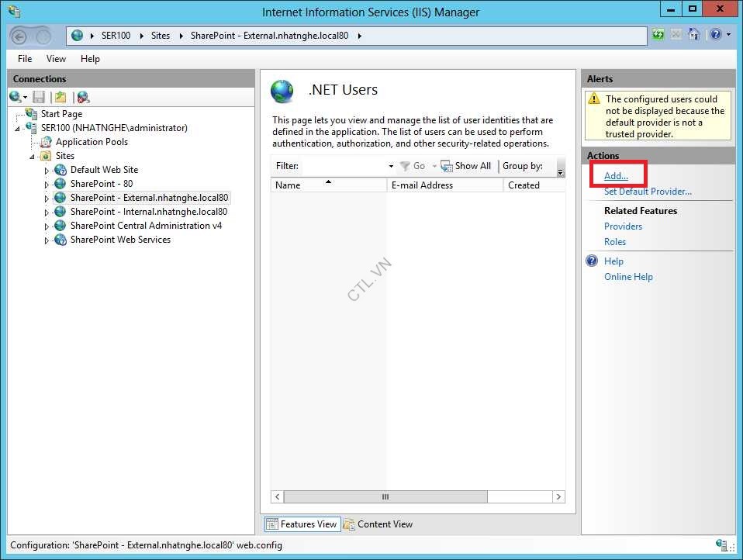Open the Filter dropdown arrow
The width and height of the screenshot is (743, 560).
pyautogui.click(x=390, y=165)
